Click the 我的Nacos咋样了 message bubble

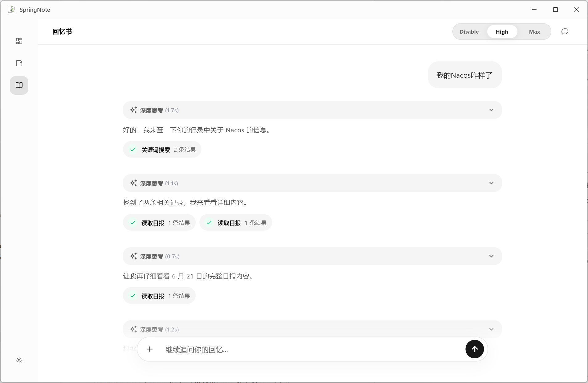tap(465, 75)
